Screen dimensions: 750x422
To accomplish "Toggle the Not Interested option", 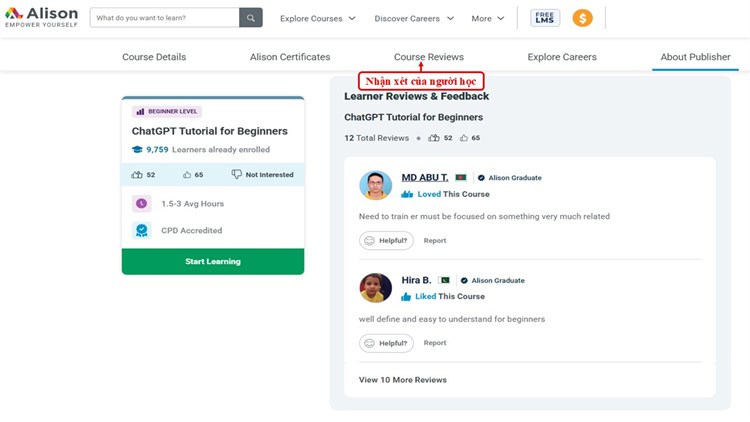I will coord(262,174).
